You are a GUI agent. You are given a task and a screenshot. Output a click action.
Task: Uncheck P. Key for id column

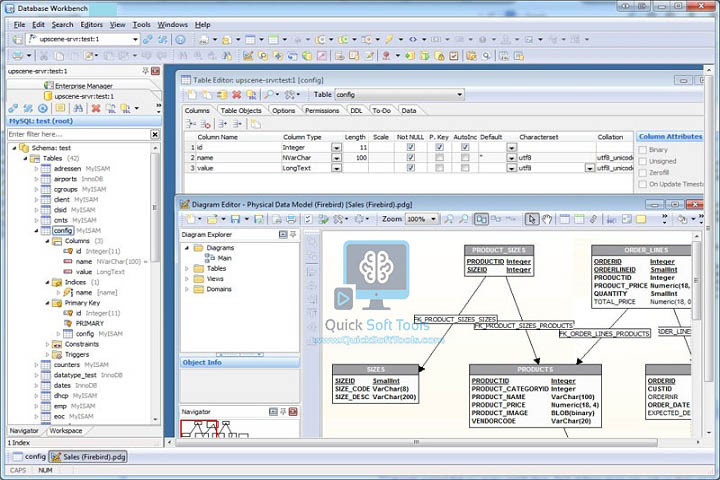coord(439,147)
